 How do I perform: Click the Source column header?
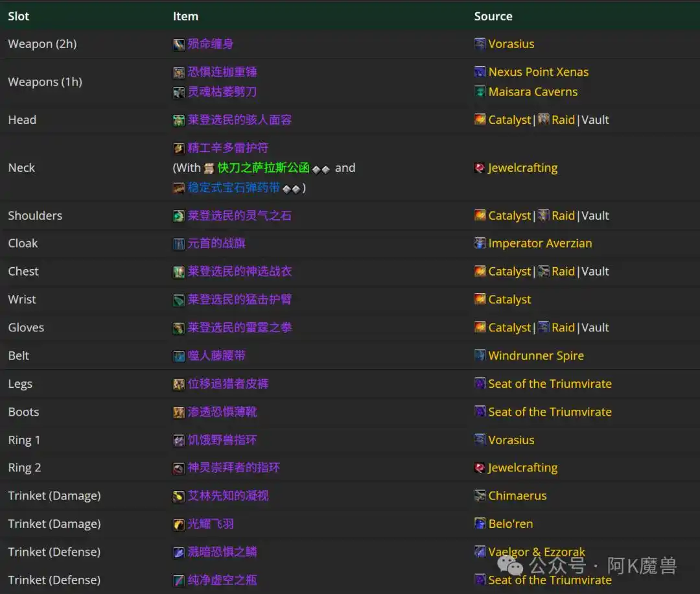tap(493, 16)
